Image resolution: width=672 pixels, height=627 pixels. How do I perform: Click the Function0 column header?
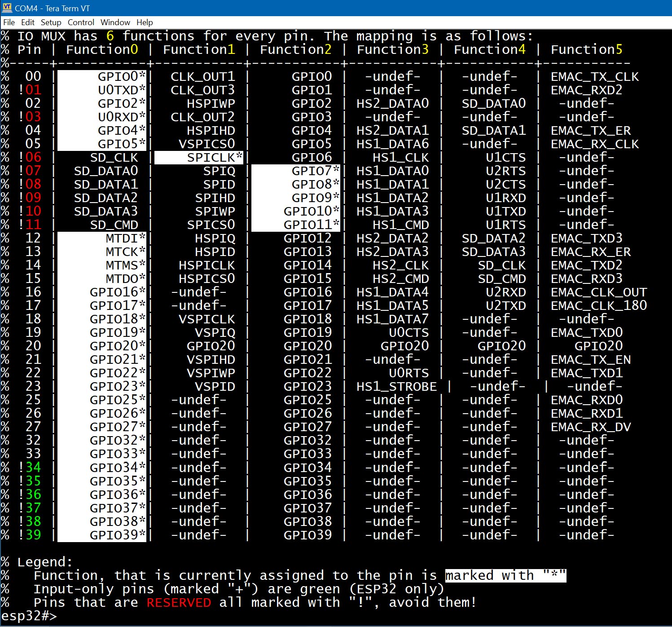point(102,49)
